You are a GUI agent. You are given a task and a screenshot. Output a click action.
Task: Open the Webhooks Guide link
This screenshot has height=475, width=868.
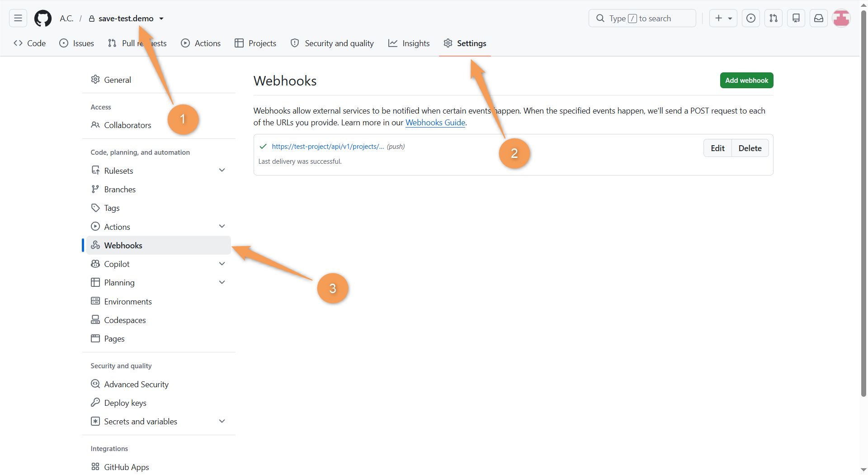tap(435, 123)
